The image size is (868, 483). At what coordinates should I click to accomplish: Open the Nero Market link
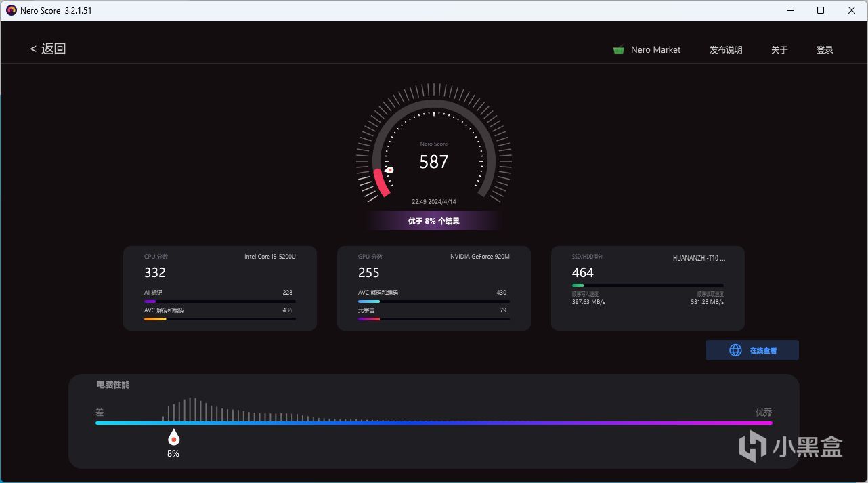click(655, 49)
